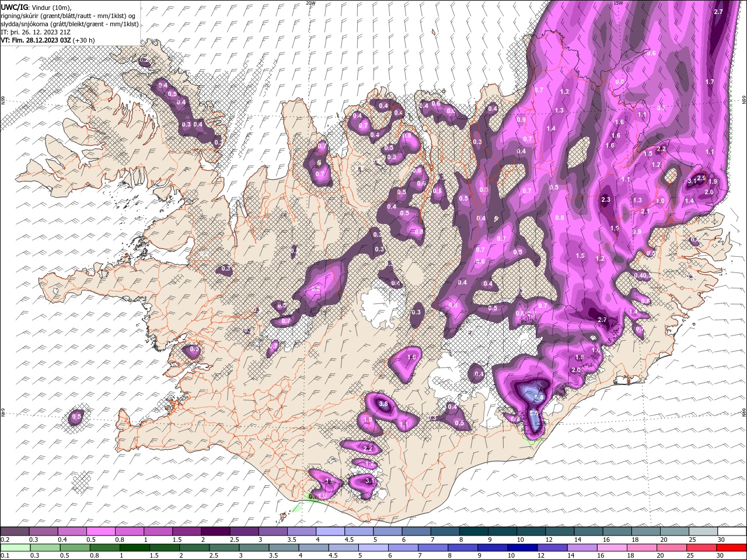Click the upper legend swatch labeled 3
Screen dimensions: 747x560
click(273, 531)
